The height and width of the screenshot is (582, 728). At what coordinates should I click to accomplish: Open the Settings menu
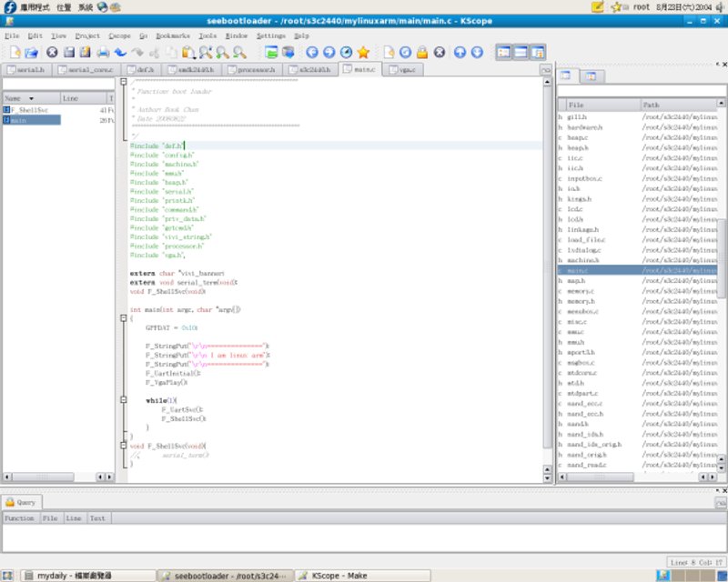click(x=271, y=35)
